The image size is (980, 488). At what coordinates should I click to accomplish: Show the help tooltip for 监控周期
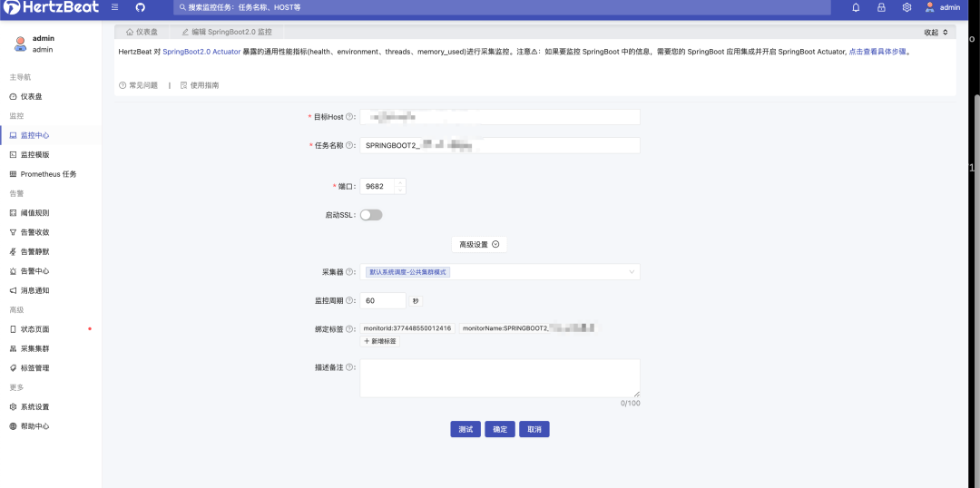349,300
